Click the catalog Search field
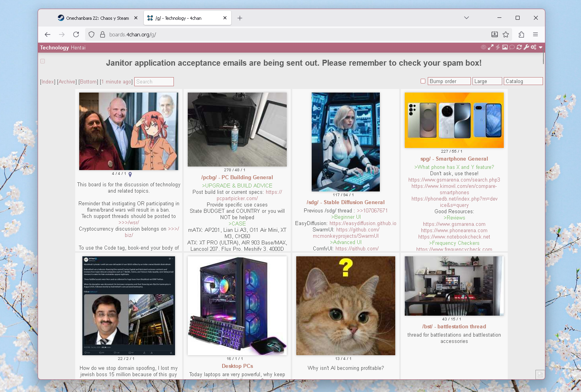This screenshot has height=392, width=581. point(154,81)
